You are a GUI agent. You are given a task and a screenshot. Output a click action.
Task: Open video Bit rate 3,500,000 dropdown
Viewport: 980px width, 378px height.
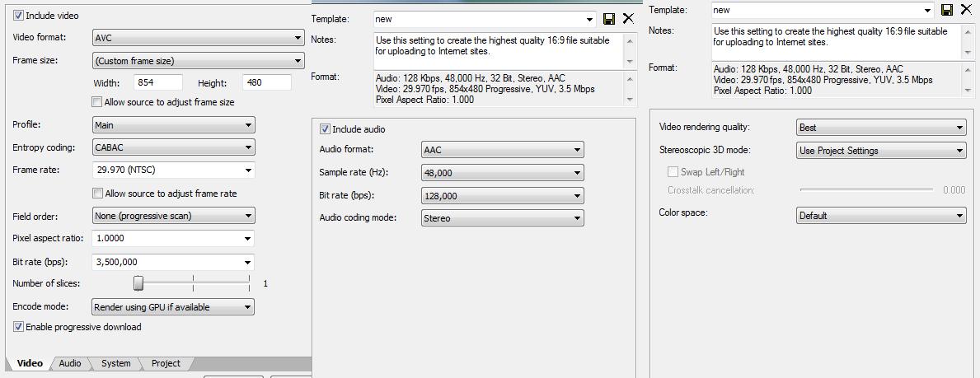click(173, 262)
